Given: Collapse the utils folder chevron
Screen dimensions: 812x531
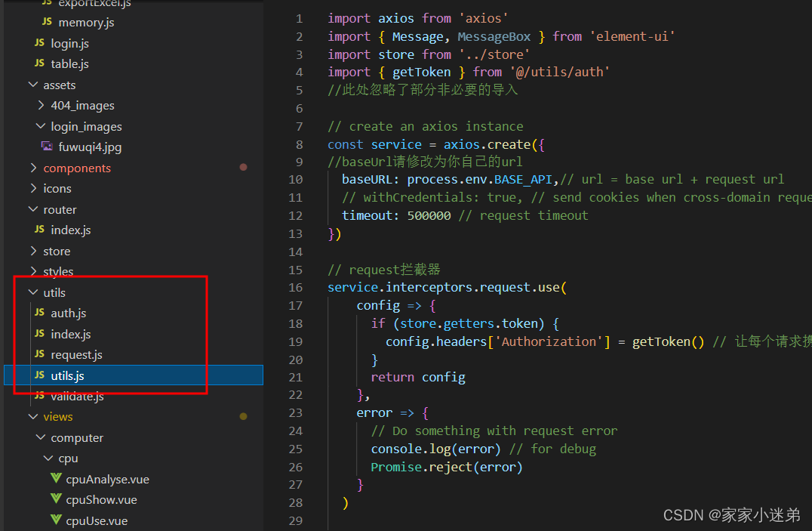Looking at the screenshot, I should pos(33,292).
